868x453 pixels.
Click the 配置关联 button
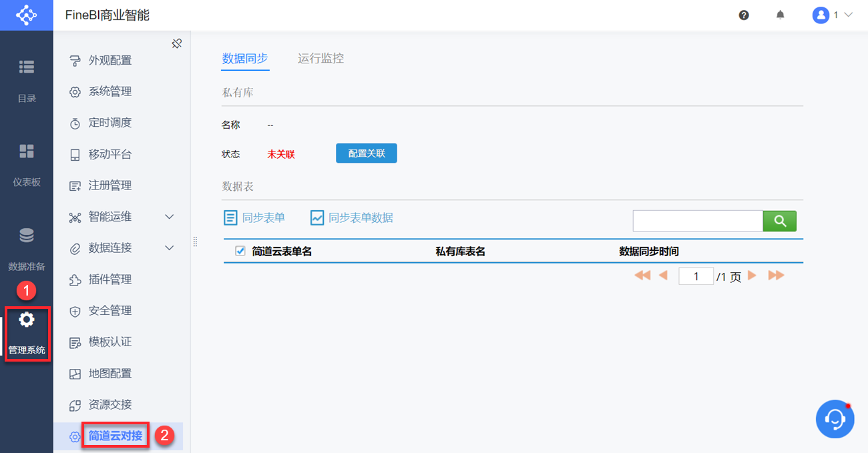[367, 153]
